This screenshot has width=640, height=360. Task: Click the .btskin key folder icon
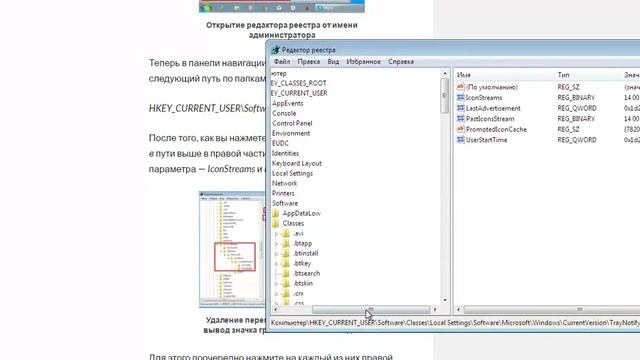click(x=286, y=283)
